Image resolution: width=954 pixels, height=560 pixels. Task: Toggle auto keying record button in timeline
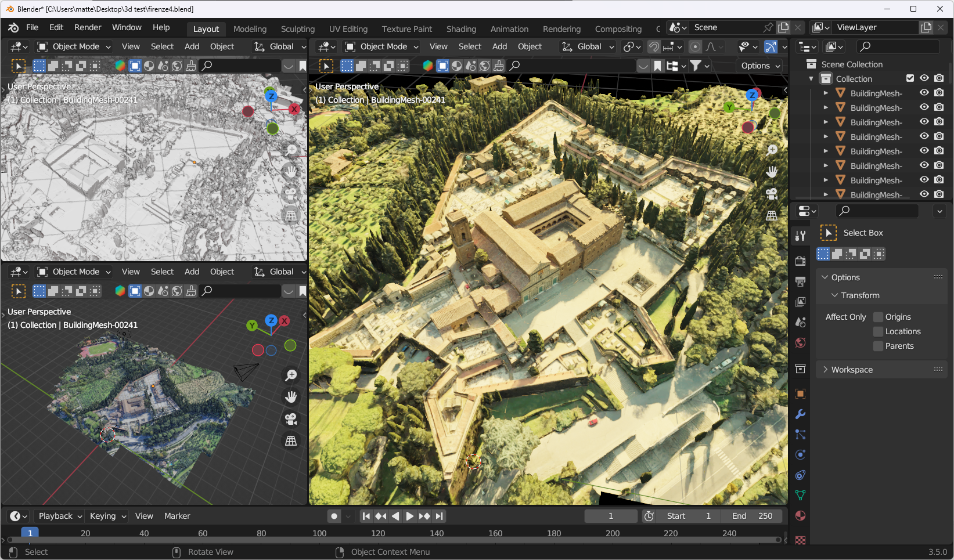coord(334,516)
